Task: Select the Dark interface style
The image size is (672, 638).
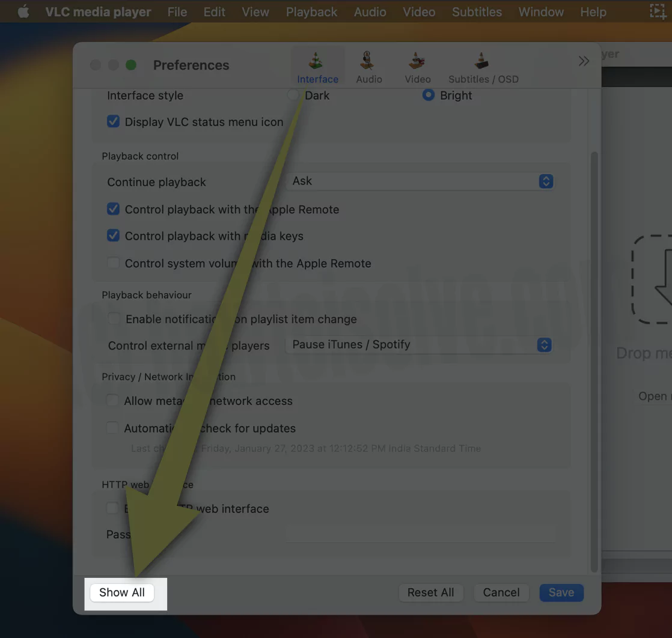Action: click(x=293, y=95)
